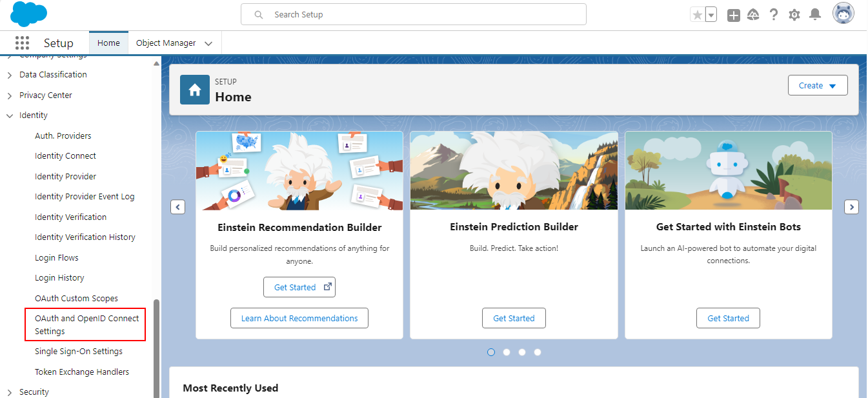Open the Trailhead guidance icon
The image size is (868, 398).
pyautogui.click(x=753, y=15)
